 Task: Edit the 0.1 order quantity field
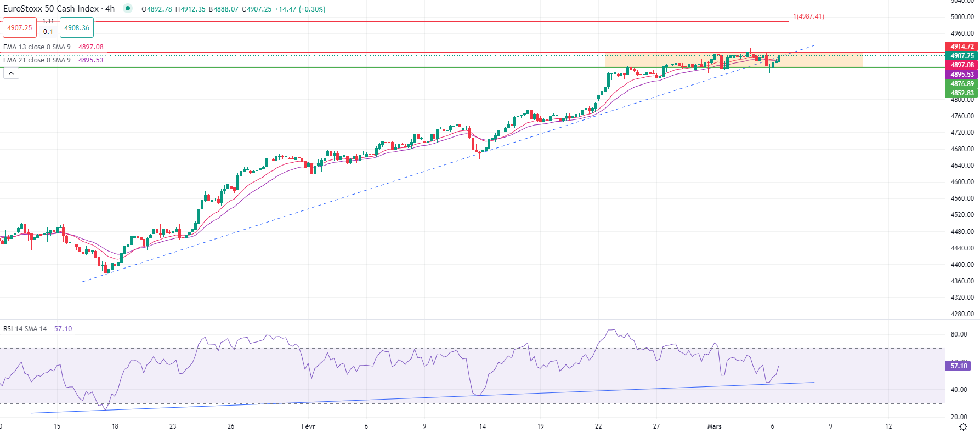coord(48,32)
